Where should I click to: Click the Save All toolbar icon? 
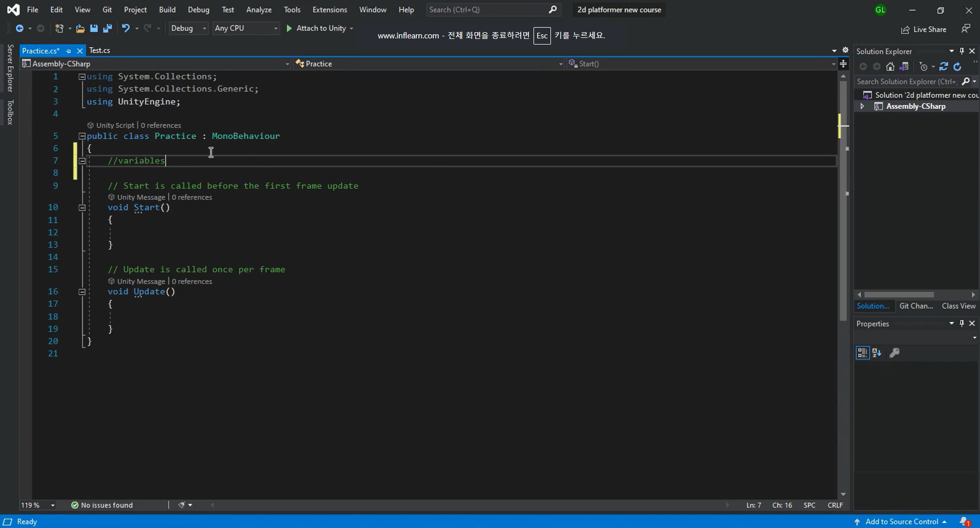(x=108, y=29)
